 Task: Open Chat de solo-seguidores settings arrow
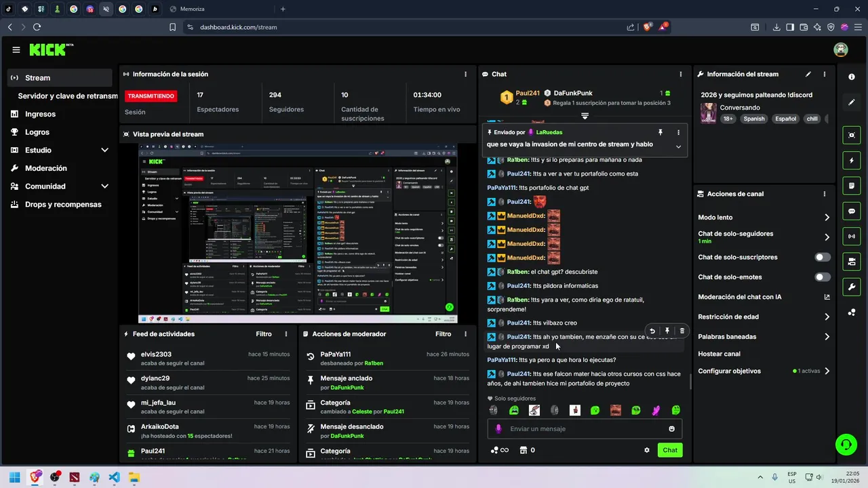point(827,237)
